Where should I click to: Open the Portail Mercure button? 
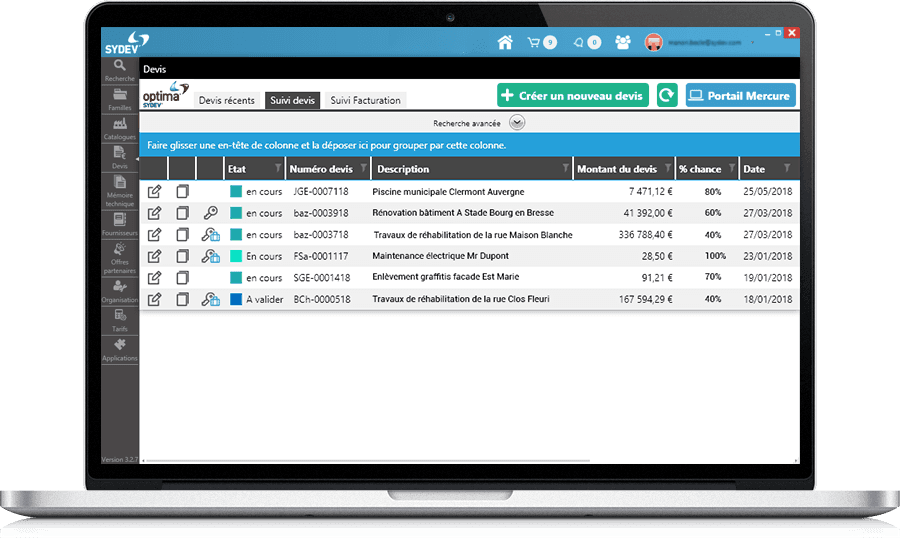coord(740,95)
